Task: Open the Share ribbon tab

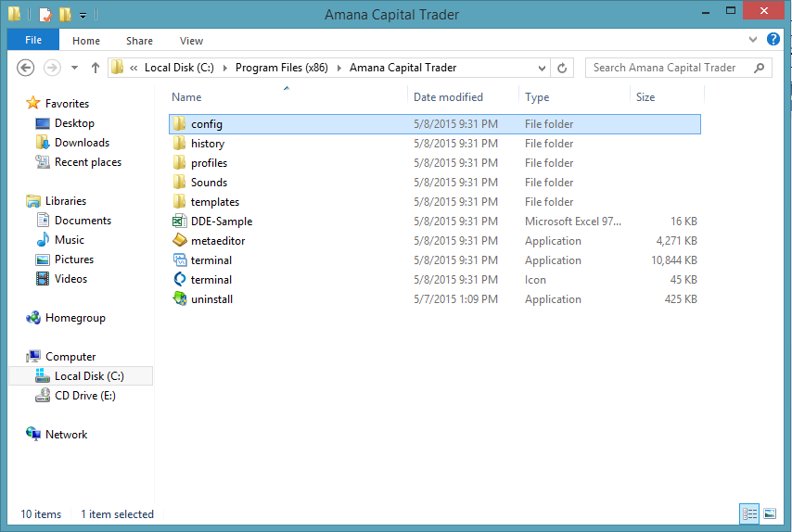Action: (x=140, y=41)
